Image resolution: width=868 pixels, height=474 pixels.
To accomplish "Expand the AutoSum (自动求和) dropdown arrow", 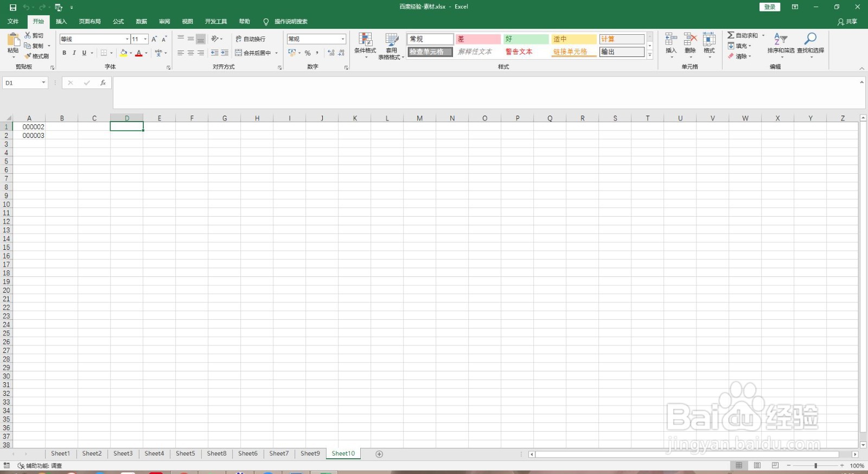I will pyautogui.click(x=763, y=35).
